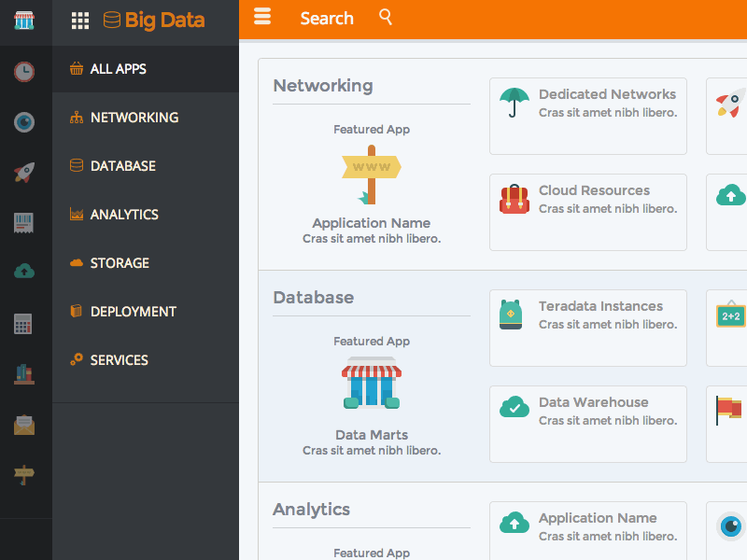
Task: Open the NETWORKING category
Action: [x=134, y=118]
